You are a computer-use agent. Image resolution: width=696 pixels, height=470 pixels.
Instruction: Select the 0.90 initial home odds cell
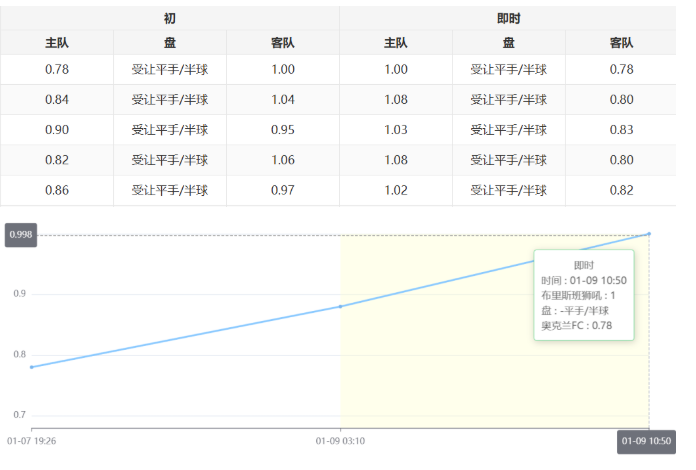[57, 130]
